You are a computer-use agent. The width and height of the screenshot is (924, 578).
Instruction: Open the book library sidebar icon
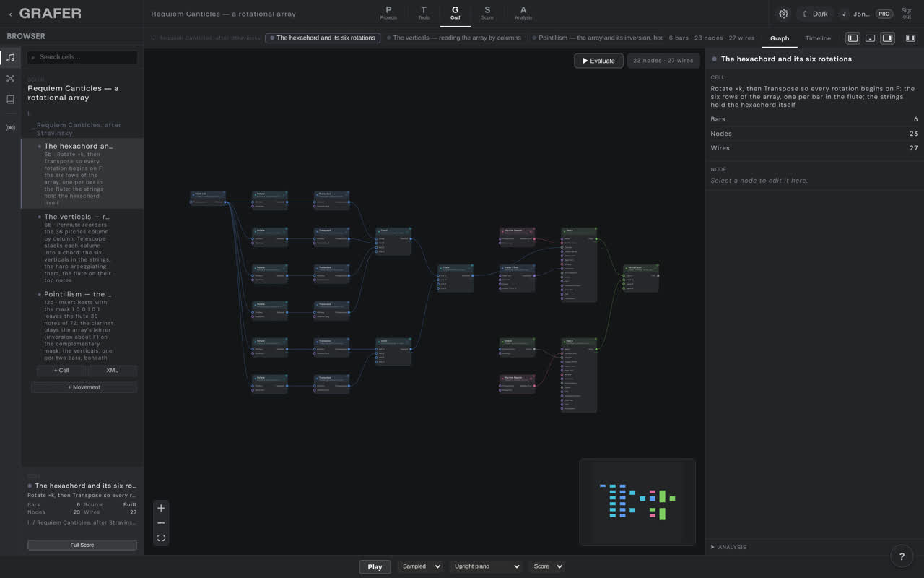[x=10, y=100]
